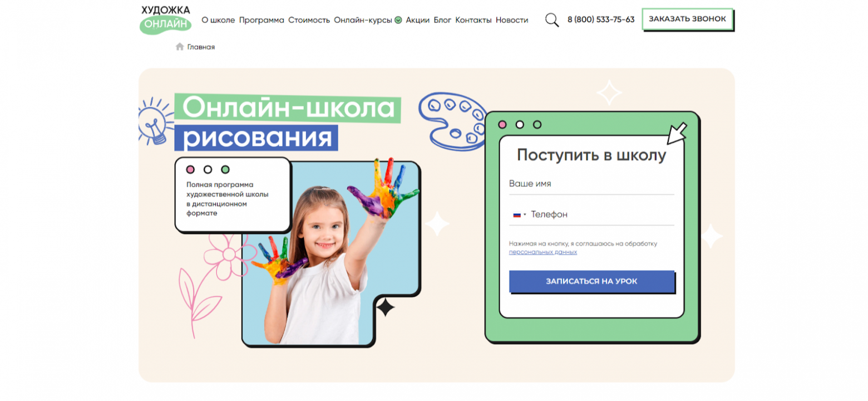Go to the Программа page
This screenshot has height=401, width=868.
(262, 20)
